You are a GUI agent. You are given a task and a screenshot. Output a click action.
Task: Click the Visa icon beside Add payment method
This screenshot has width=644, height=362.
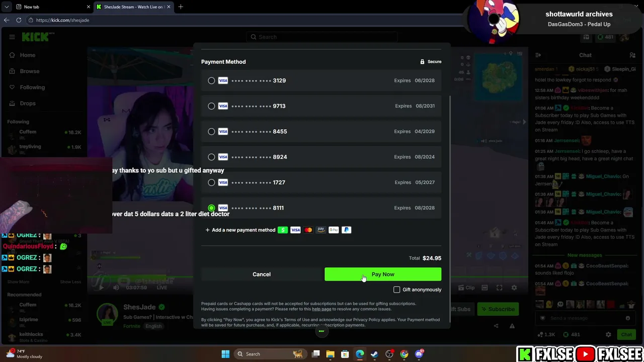tap(295, 230)
